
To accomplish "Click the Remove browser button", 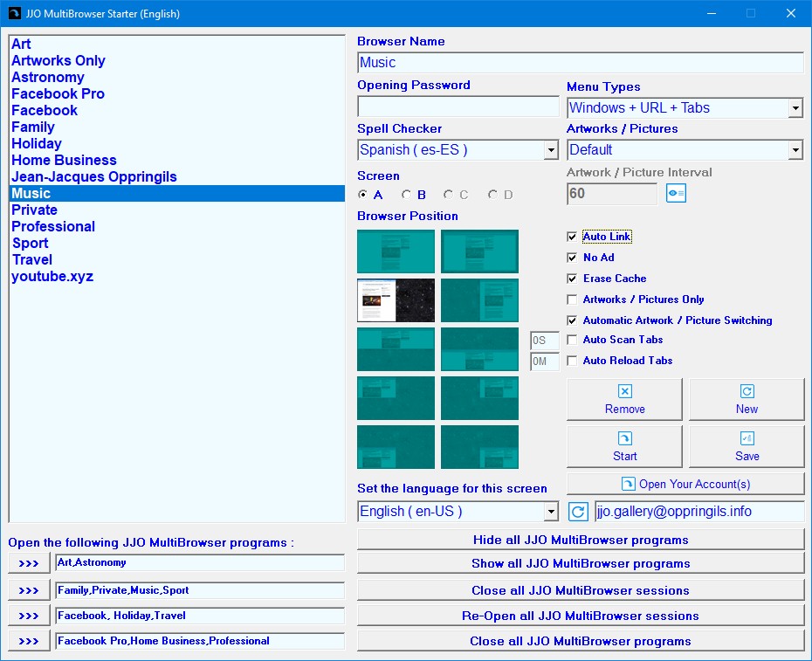I will coord(624,400).
